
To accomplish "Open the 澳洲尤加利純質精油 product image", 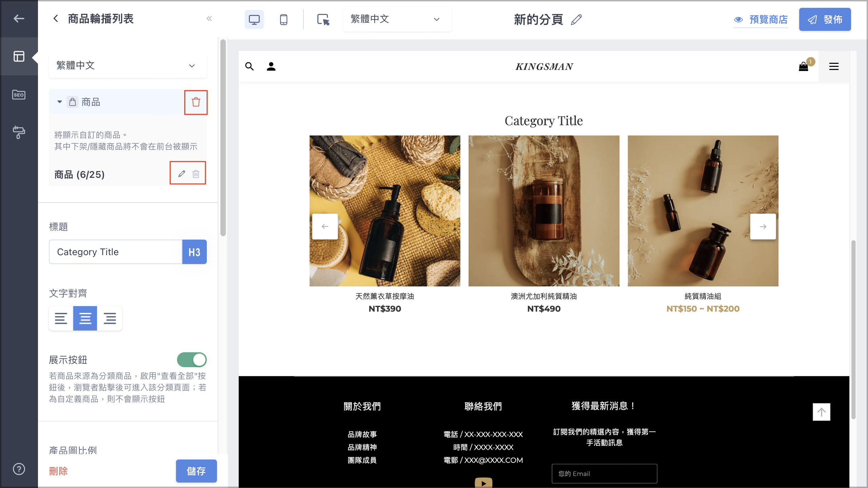I will 544,211.
